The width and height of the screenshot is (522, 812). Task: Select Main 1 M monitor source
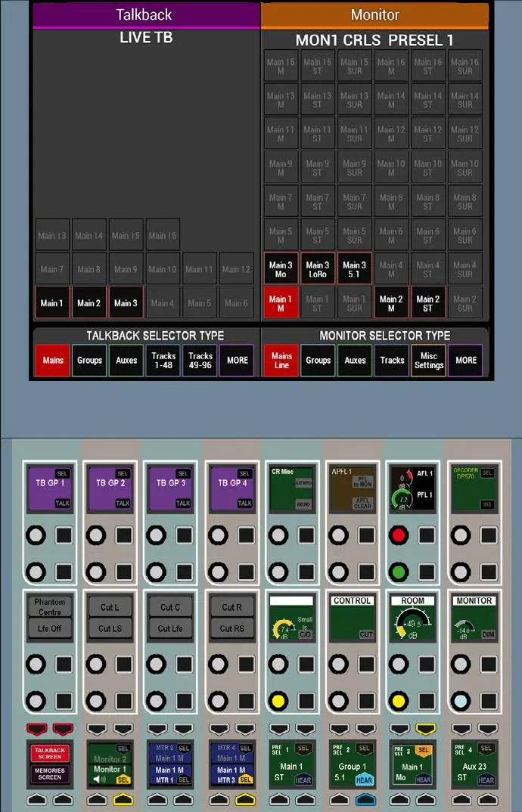281,303
